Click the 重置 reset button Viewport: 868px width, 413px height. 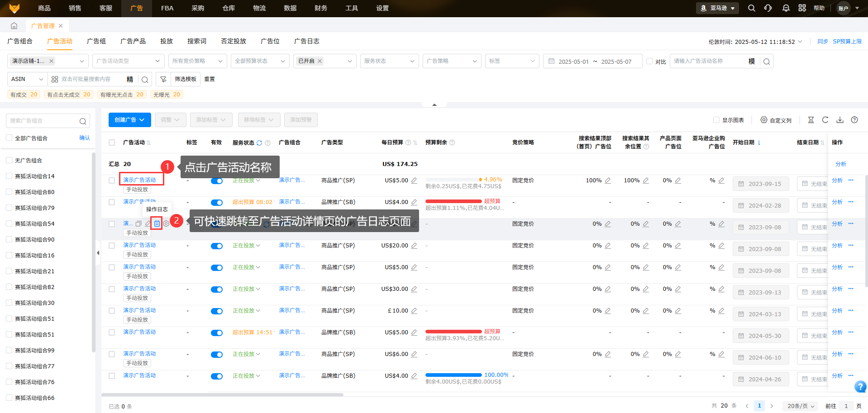click(209, 79)
